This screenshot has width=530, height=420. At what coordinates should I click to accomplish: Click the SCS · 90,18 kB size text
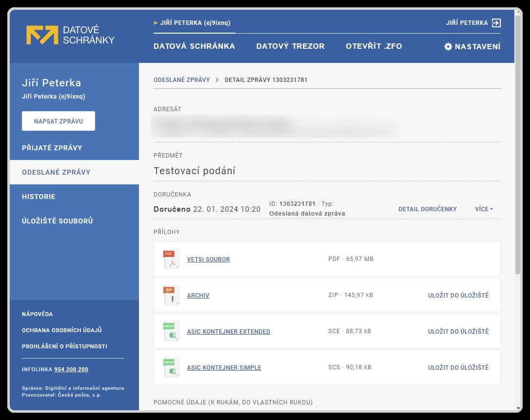(350, 367)
